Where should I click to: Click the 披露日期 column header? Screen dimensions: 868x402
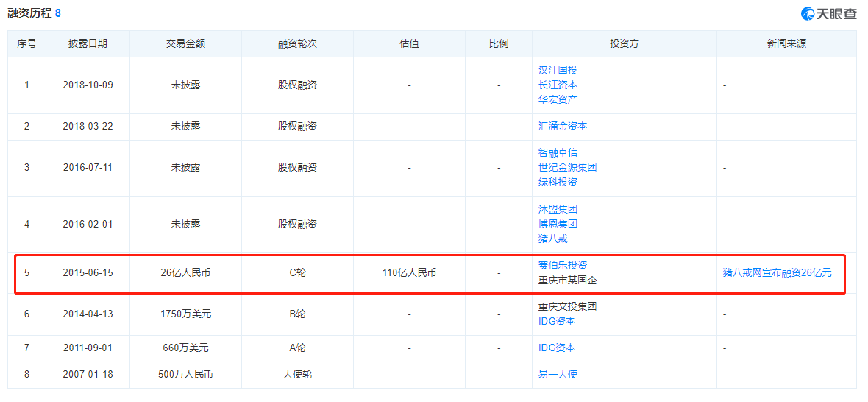[88, 44]
